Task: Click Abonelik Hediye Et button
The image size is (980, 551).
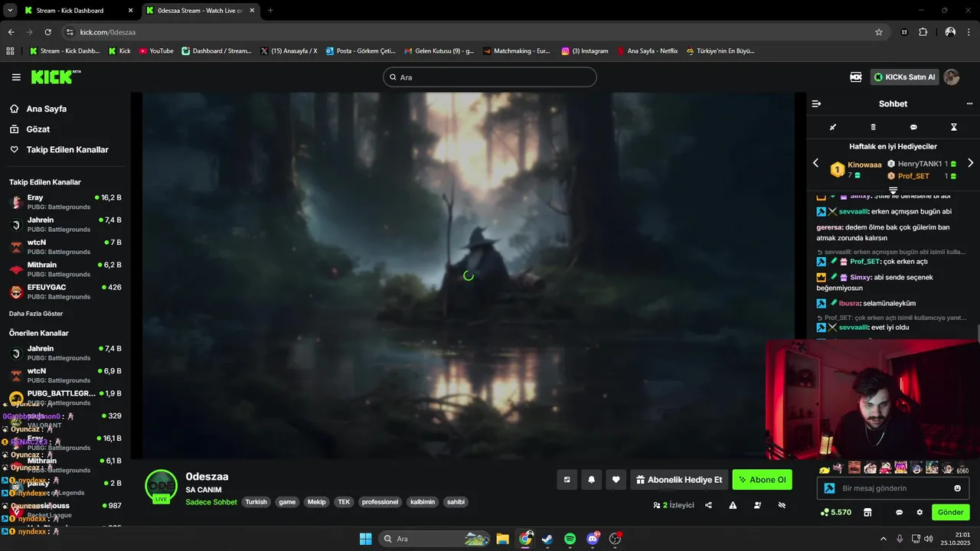Action: (x=678, y=480)
